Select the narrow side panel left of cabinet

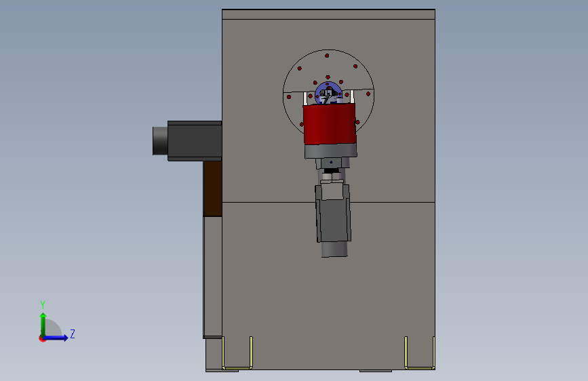[213, 277]
